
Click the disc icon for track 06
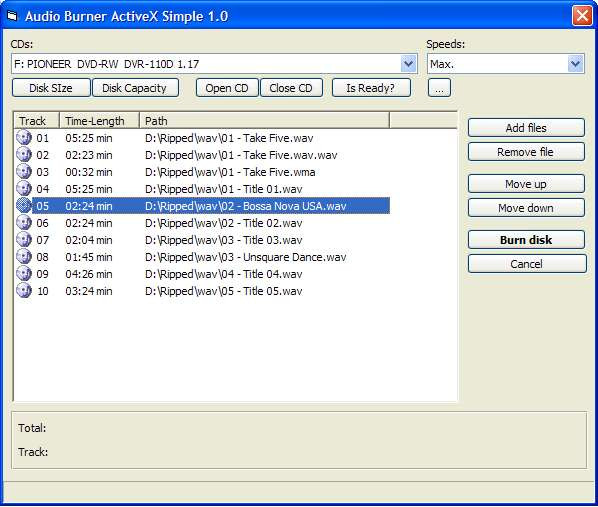tap(24, 223)
